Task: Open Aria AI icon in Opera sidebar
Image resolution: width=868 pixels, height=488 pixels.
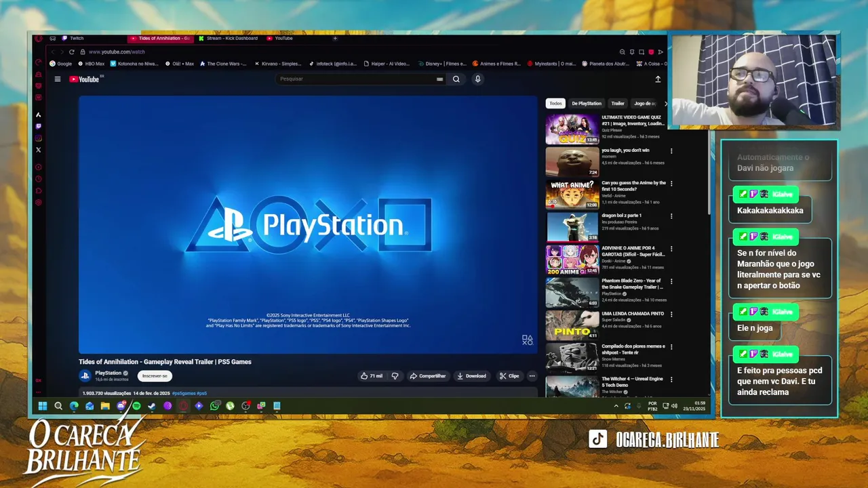Action: coord(39,115)
